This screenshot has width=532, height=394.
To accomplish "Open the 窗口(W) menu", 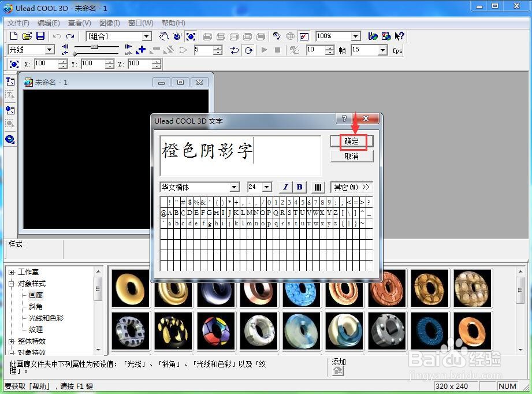I will click(x=140, y=23).
